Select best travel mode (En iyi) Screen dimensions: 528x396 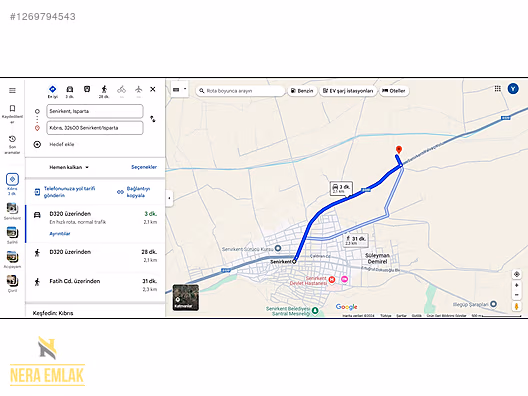[53, 92]
